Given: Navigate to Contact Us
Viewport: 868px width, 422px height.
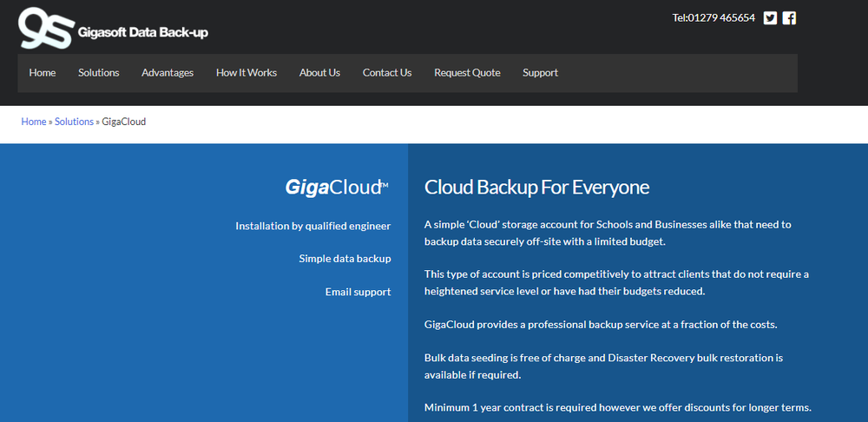Looking at the screenshot, I should [x=387, y=73].
